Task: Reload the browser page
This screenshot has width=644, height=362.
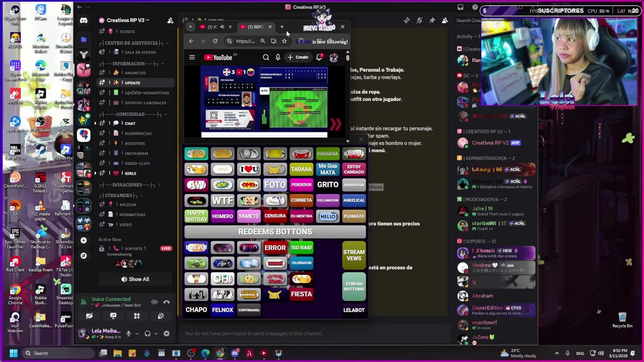Action: [215, 41]
